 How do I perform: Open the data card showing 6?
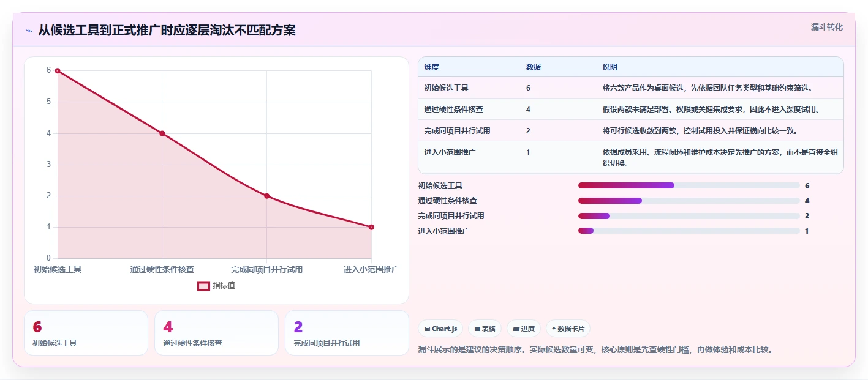(x=86, y=333)
